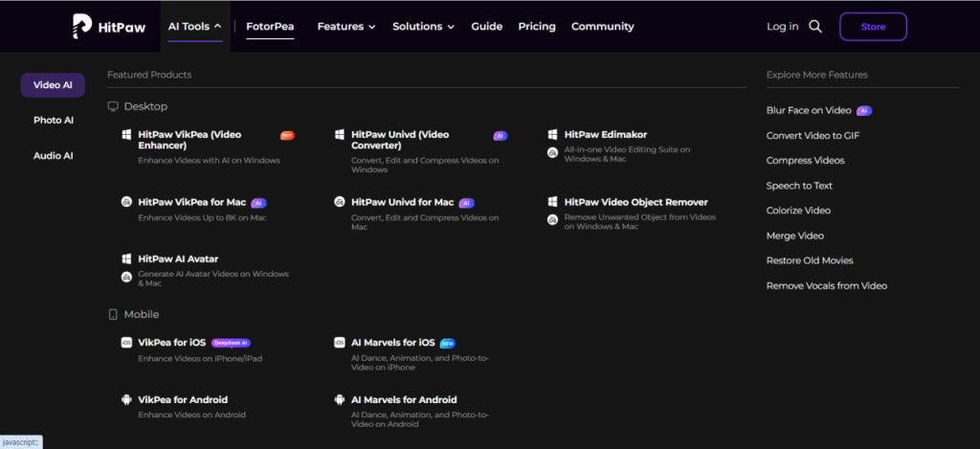Click NEW badge on AI Marvels for iOS
980x449 pixels.
point(448,344)
